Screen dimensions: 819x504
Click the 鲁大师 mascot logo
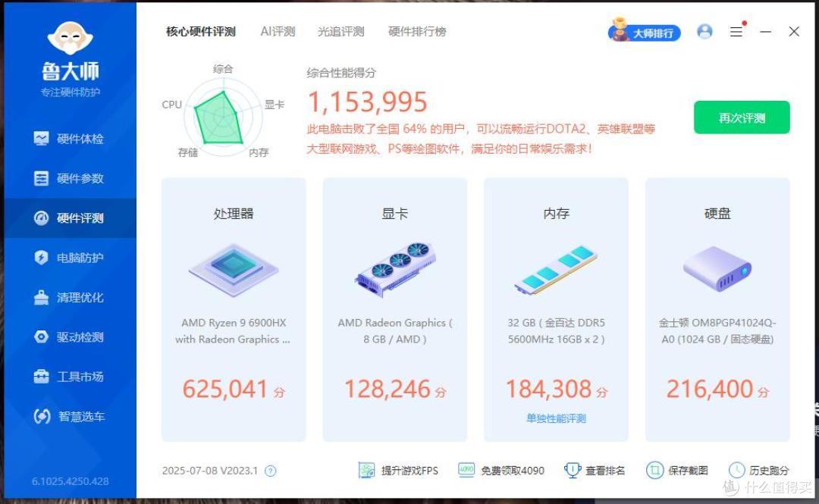(70, 38)
